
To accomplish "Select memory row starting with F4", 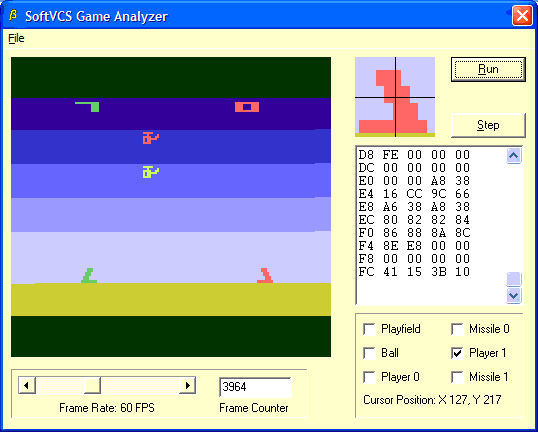I will 414,246.
